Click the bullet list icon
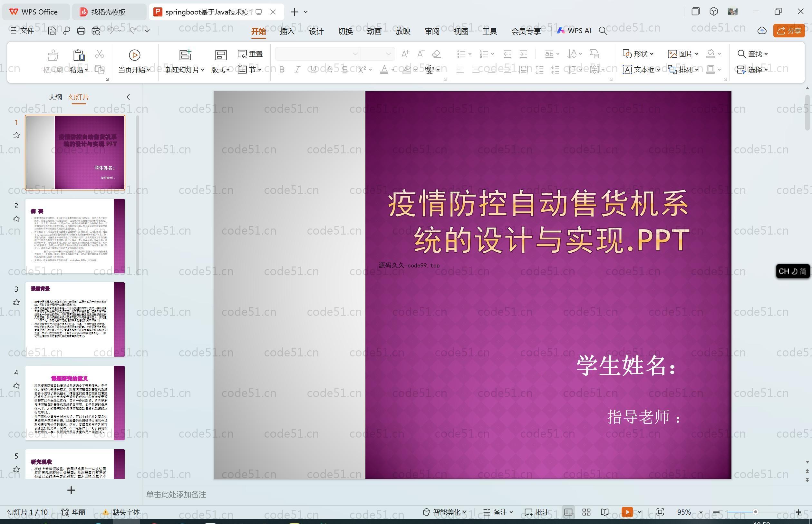This screenshot has height=524, width=812. click(x=462, y=54)
